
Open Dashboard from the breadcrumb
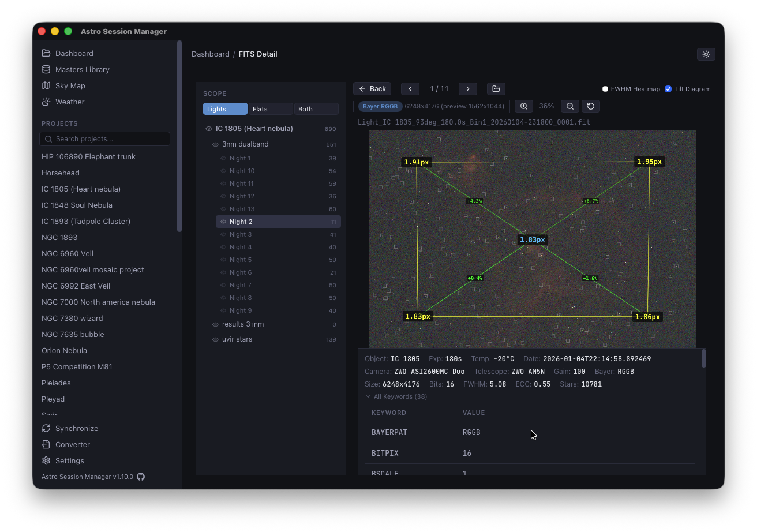210,54
